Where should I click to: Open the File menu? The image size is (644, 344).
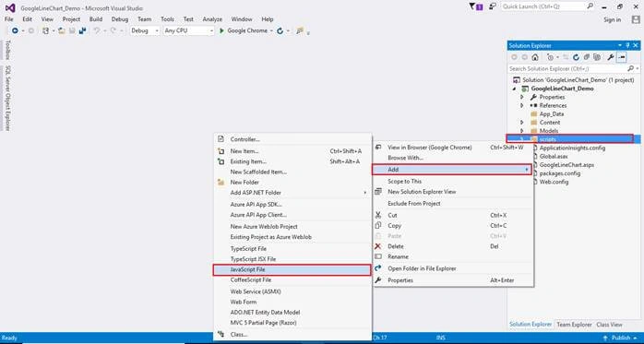point(8,19)
